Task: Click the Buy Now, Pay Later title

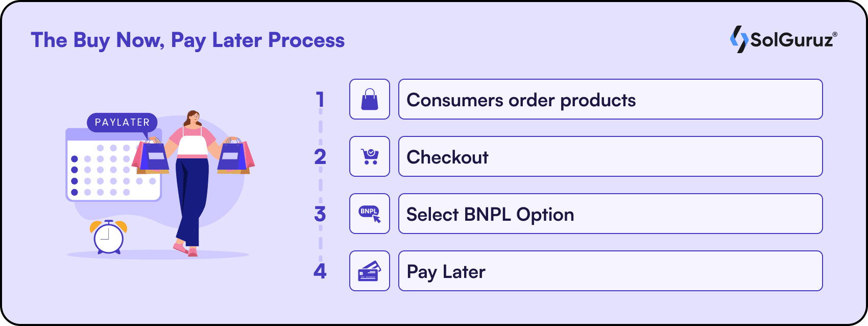Action: point(187,40)
